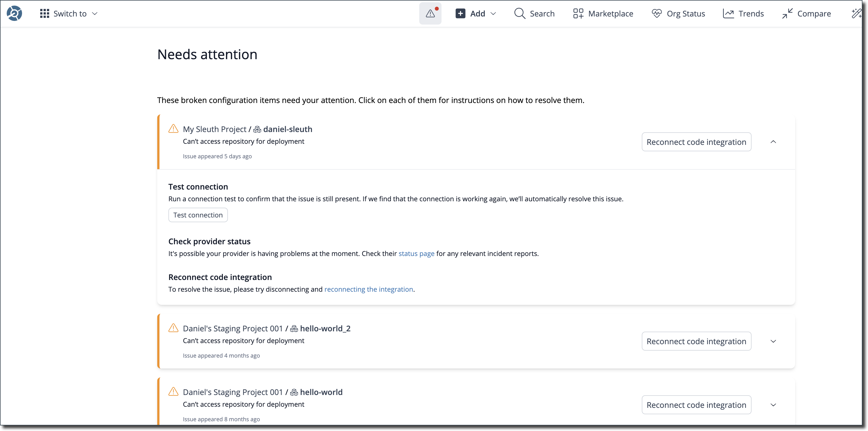
Task: Reconnect code integration for daniel-sleuth
Action: [696, 142]
